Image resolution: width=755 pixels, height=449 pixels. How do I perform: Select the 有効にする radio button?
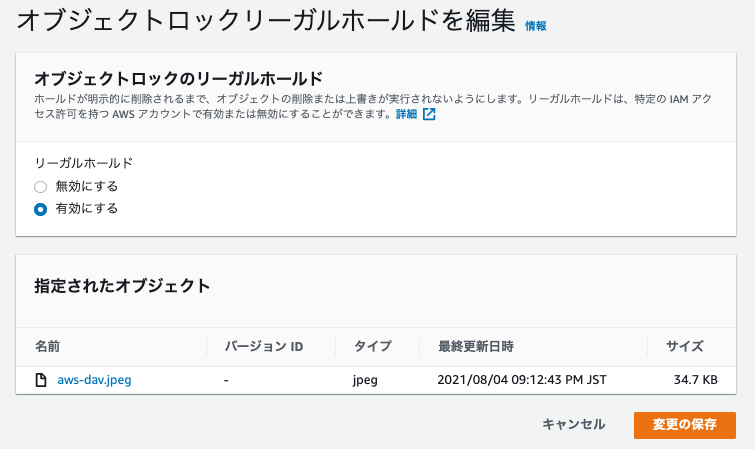(x=40, y=210)
